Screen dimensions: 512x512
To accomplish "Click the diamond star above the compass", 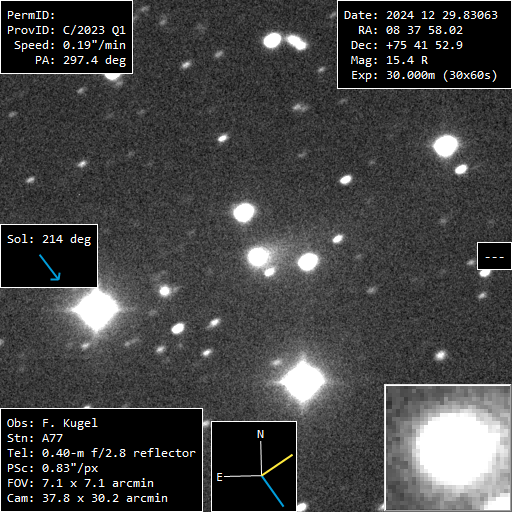I will tap(303, 381).
